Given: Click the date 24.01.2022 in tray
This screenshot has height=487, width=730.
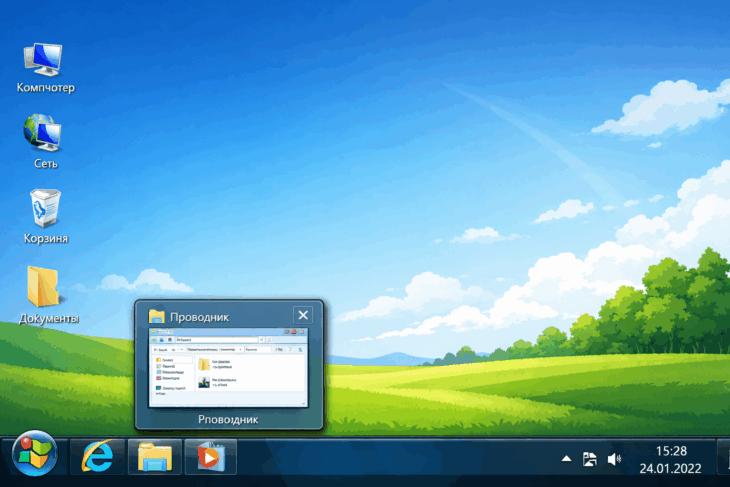Looking at the screenshot, I should tap(670, 468).
